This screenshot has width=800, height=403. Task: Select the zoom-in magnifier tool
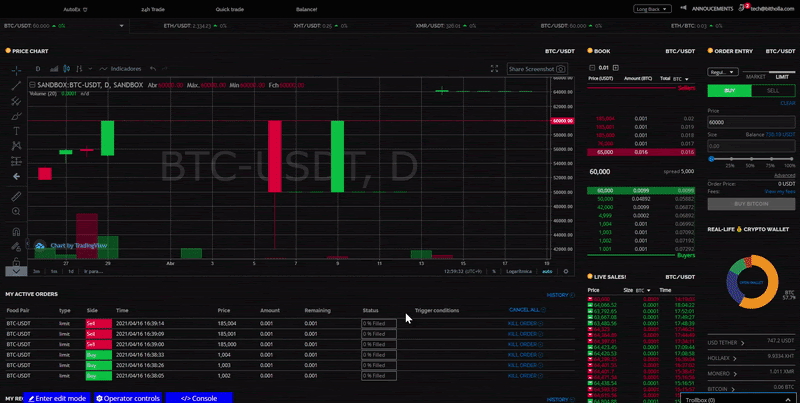point(16,211)
